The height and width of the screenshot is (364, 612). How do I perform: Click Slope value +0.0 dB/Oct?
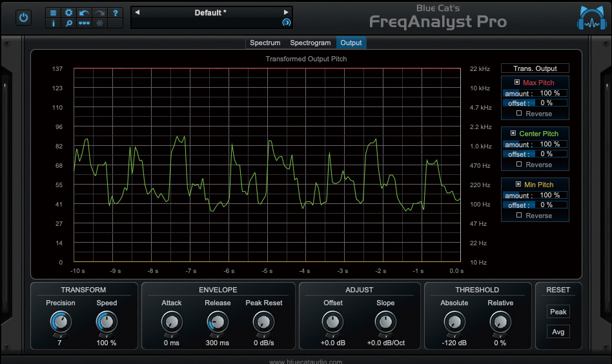[386, 343]
